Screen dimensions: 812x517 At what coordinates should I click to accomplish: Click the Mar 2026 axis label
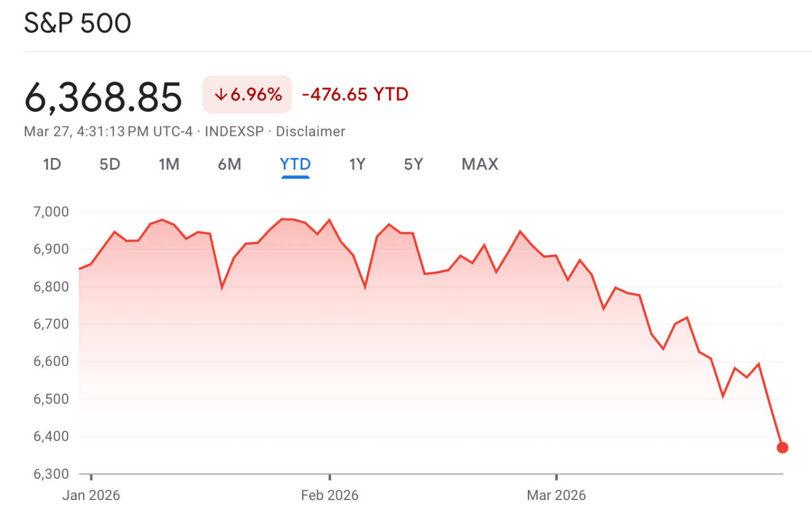(556, 495)
